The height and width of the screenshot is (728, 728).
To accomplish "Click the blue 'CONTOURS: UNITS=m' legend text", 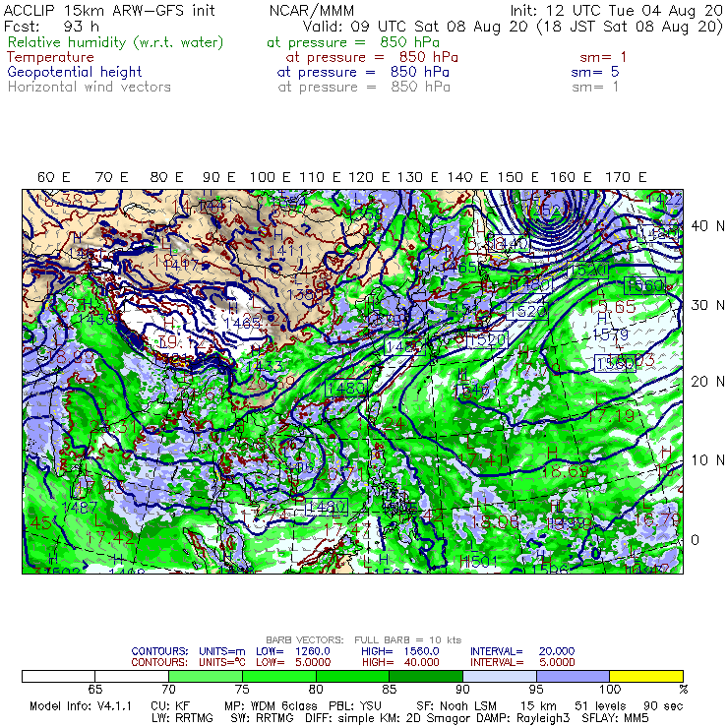I will pos(188,651).
